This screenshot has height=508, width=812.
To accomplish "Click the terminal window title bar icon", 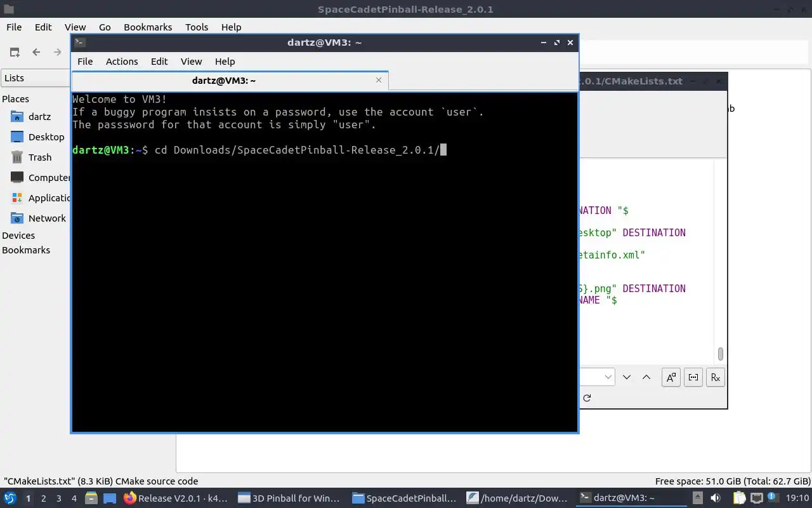I will coord(79,43).
